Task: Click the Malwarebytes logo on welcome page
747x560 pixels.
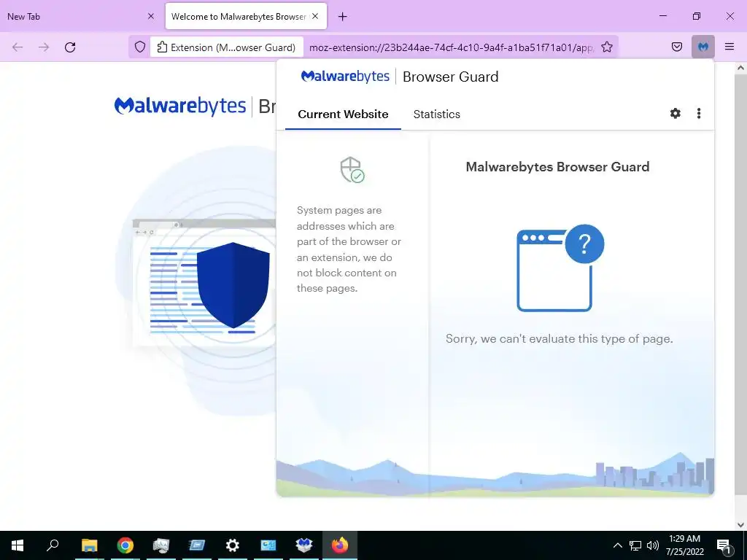Action: click(180, 106)
